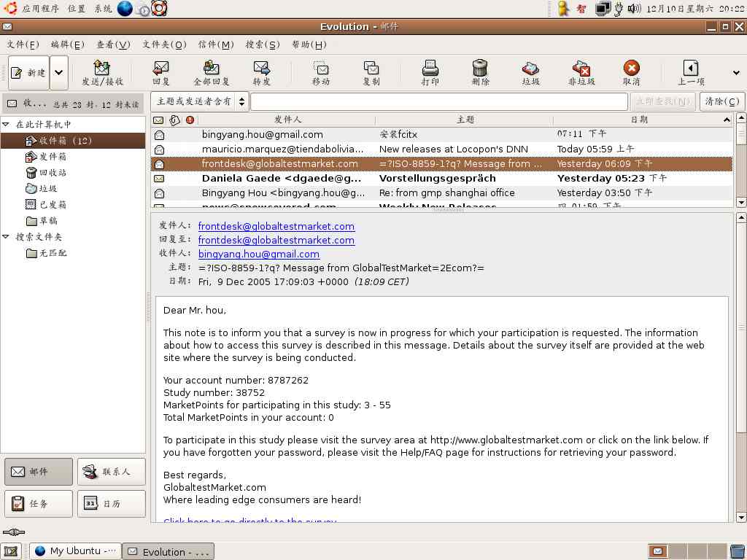Open the 帮助(H) menu
This screenshot has width=747, height=560.
coord(309,44)
